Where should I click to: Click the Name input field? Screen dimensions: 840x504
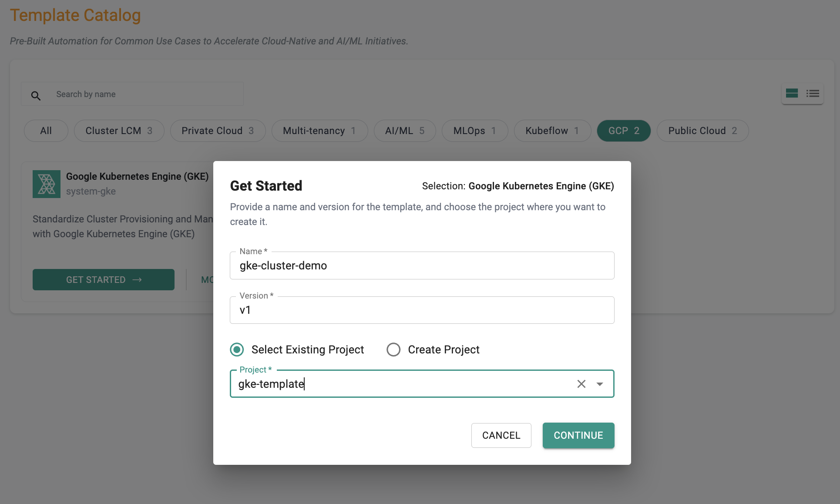pyautogui.click(x=422, y=265)
